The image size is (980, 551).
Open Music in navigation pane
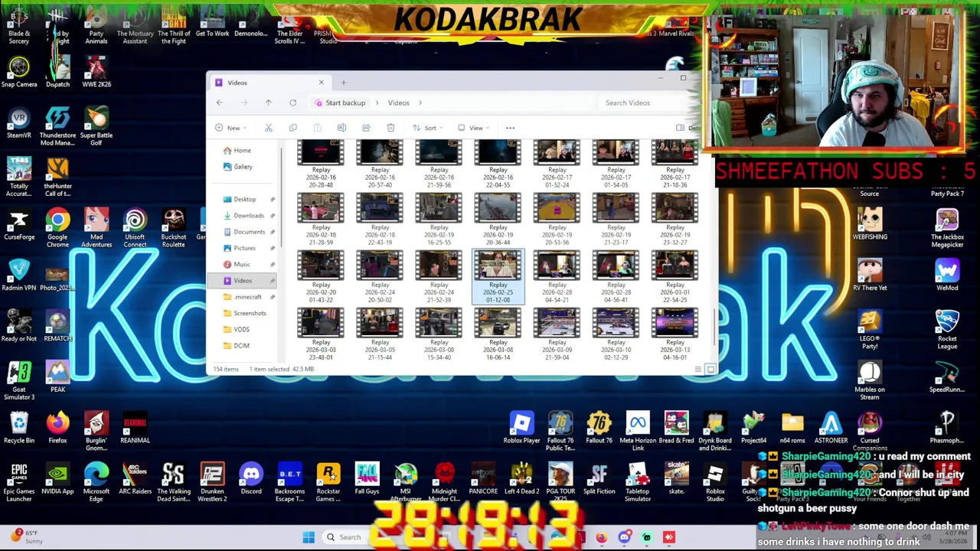(241, 264)
